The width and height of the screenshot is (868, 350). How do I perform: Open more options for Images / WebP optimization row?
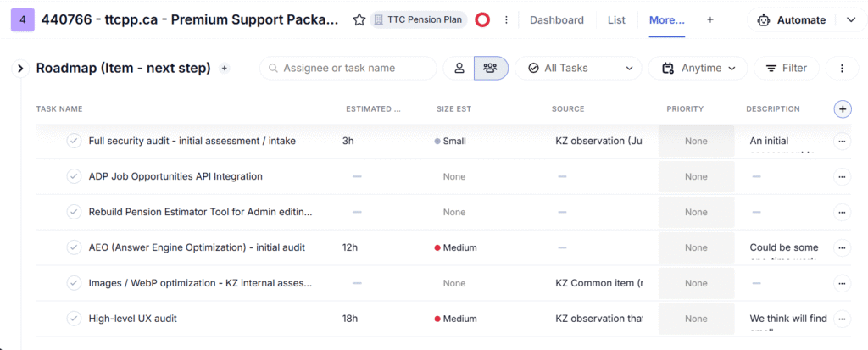click(842, 283)
